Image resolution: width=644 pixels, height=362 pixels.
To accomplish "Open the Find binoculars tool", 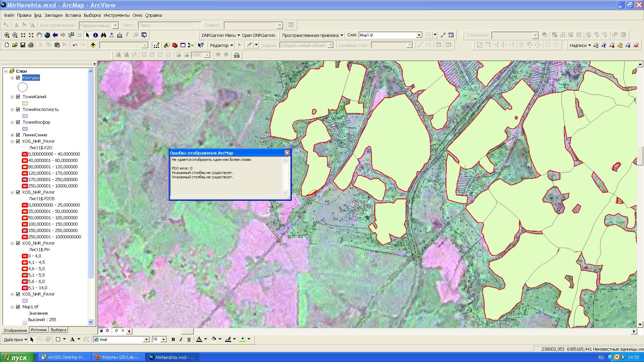I will coord(103,35).
